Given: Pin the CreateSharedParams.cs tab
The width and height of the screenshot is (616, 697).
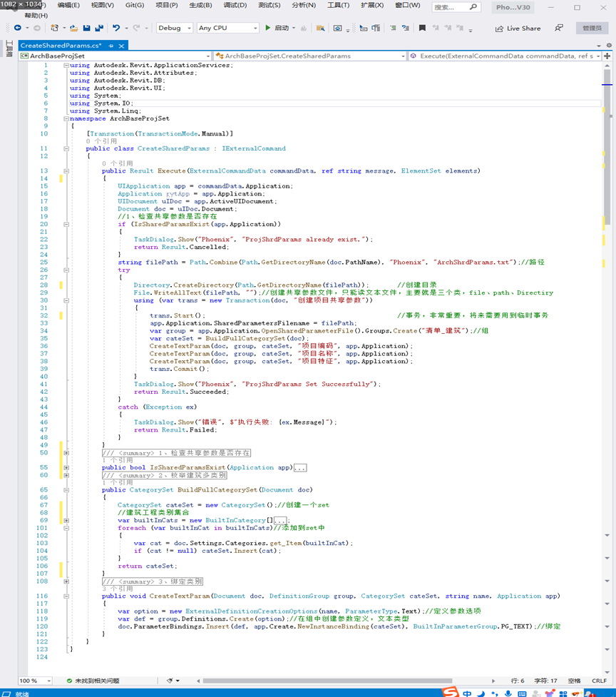Looking at the screenshot, I should 111,45.
